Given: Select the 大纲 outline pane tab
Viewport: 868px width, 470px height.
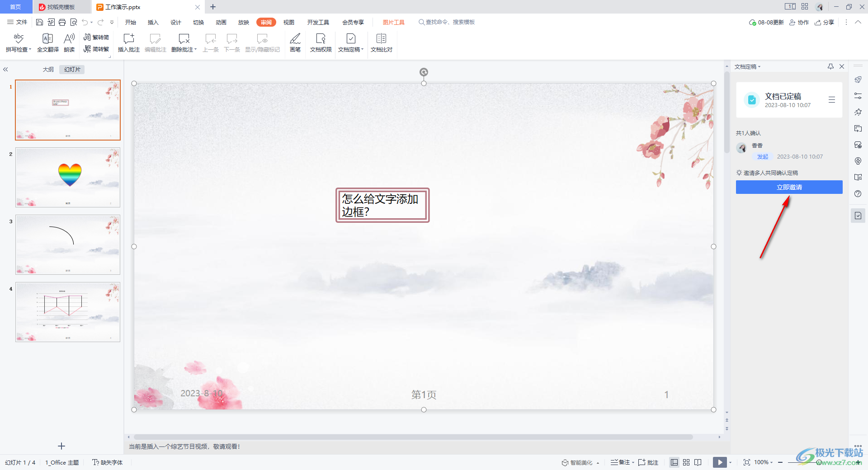Looking at the screenshot, I should tap(48, 70).
